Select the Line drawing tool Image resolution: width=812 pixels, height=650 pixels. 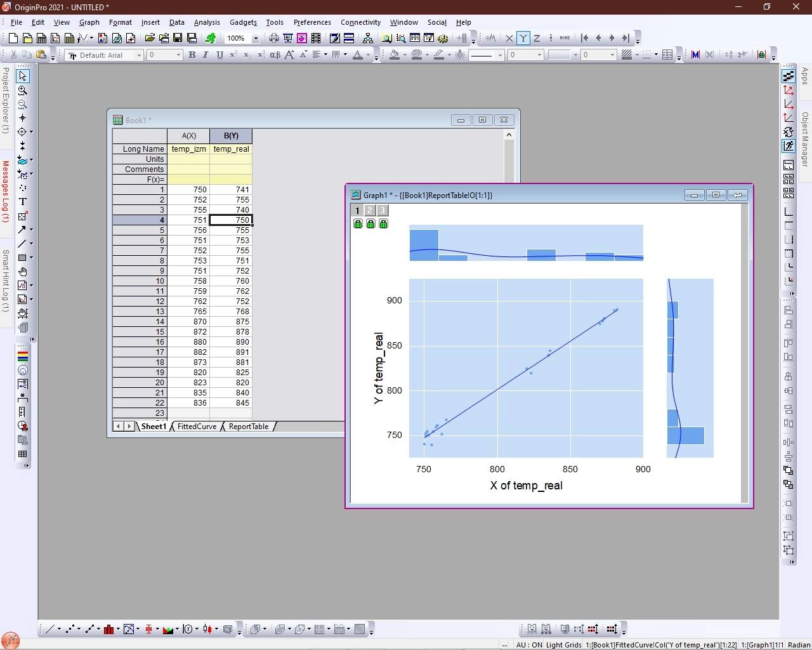point(22,244)
